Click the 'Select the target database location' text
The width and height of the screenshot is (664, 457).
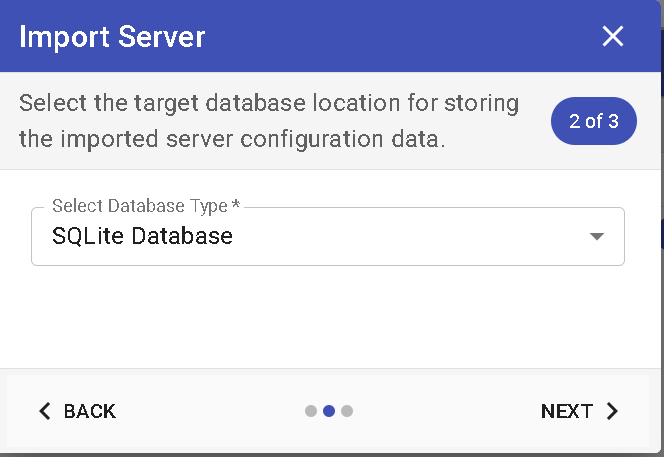pos(268,103)
